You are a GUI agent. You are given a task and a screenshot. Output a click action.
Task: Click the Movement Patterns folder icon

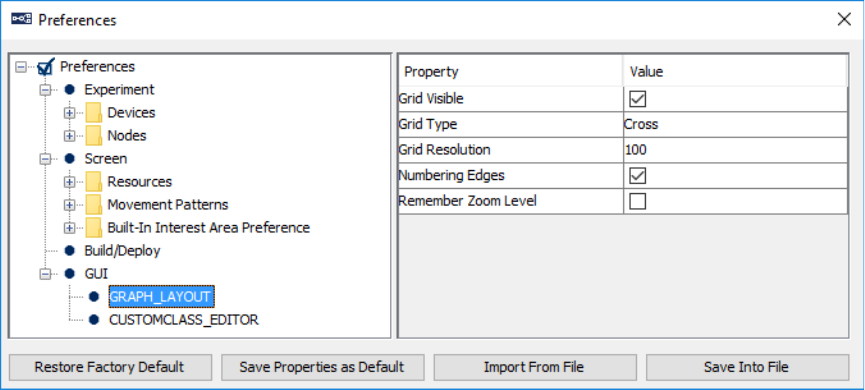click(94, 205)
